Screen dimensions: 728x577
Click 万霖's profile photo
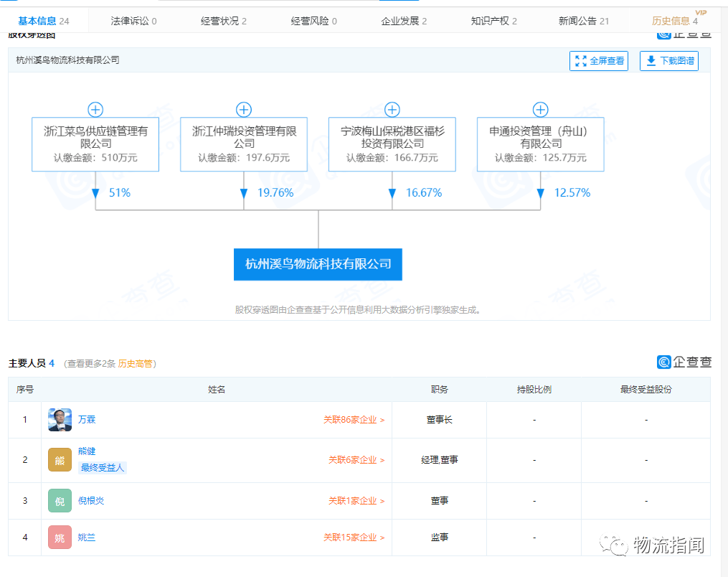coord(60,420)
